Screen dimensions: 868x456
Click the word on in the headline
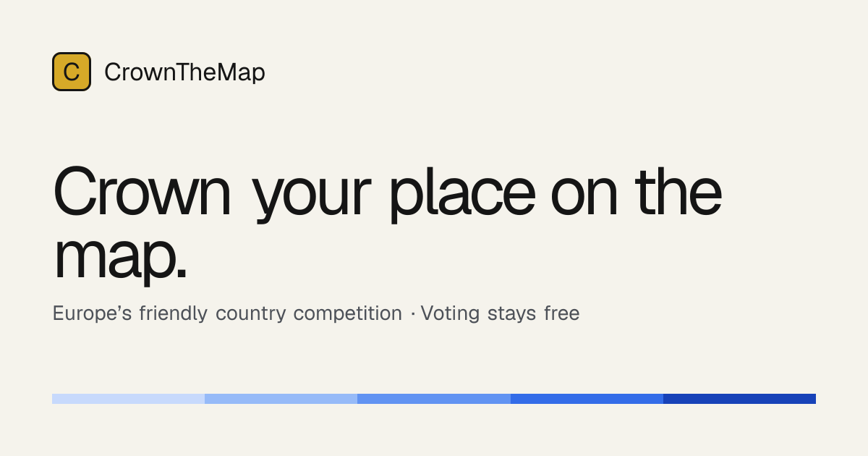[584, 199]
